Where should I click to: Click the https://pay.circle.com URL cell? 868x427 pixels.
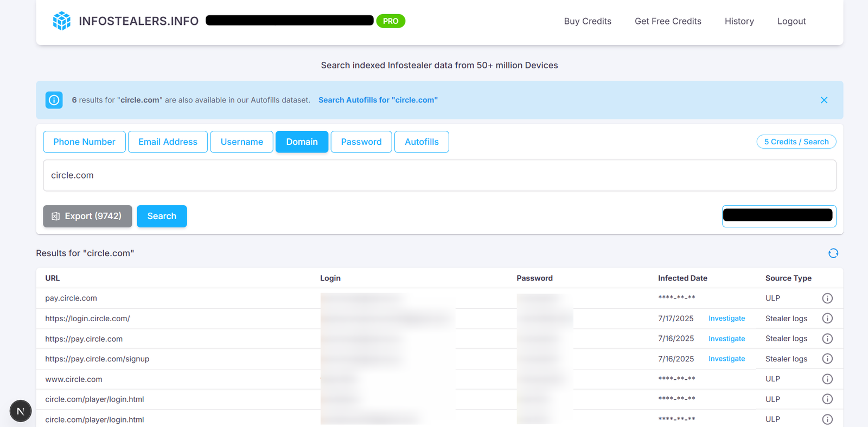tap(84, 339)
